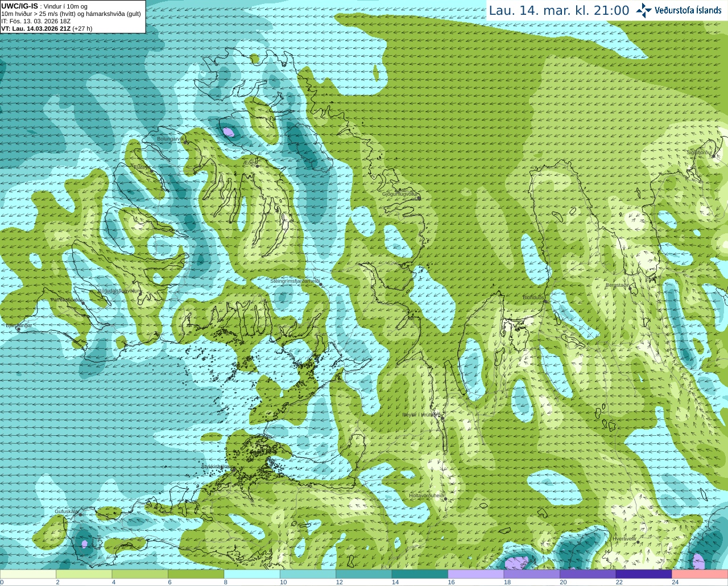Click the Stykkishólmur station label

point(217,467)
